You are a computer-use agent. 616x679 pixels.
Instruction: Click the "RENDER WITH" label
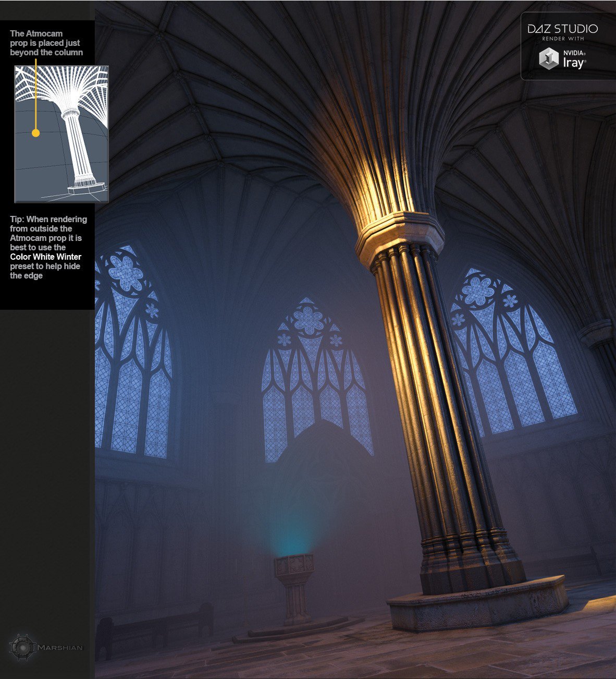[x=563, y=39]
